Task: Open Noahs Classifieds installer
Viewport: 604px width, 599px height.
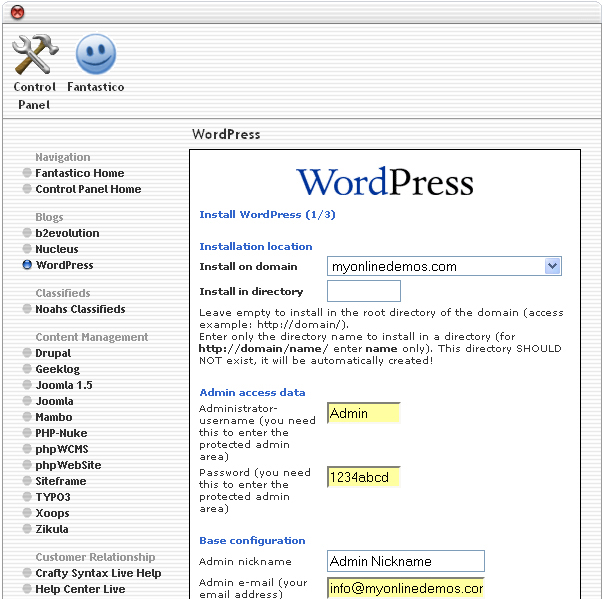Action: pyautogui.click(x=80, y=309)
